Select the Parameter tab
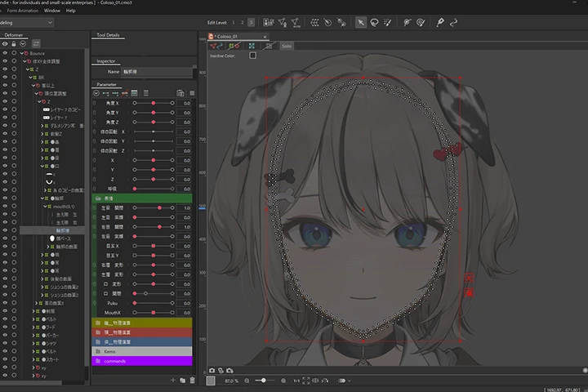The width and height of the screenshot is (588, 392). point(106,84)
